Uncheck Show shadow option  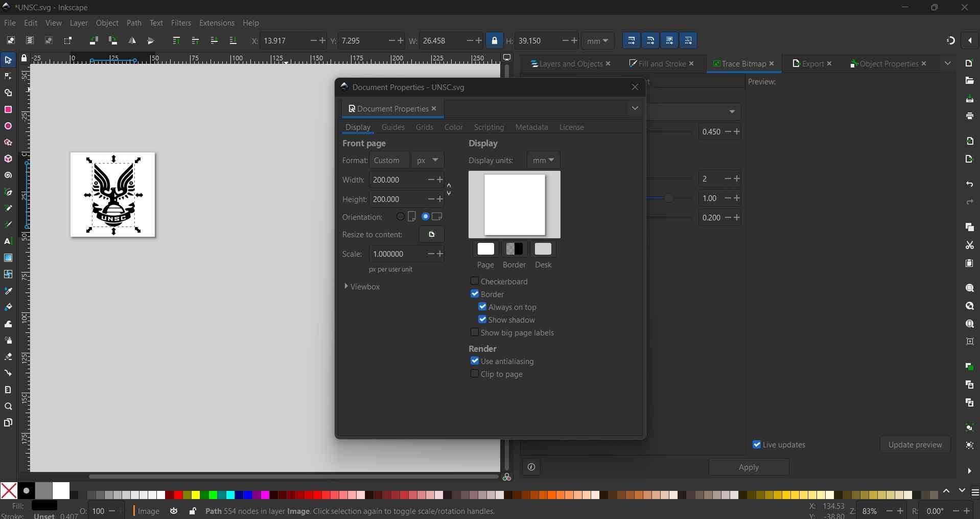point(482,320)
